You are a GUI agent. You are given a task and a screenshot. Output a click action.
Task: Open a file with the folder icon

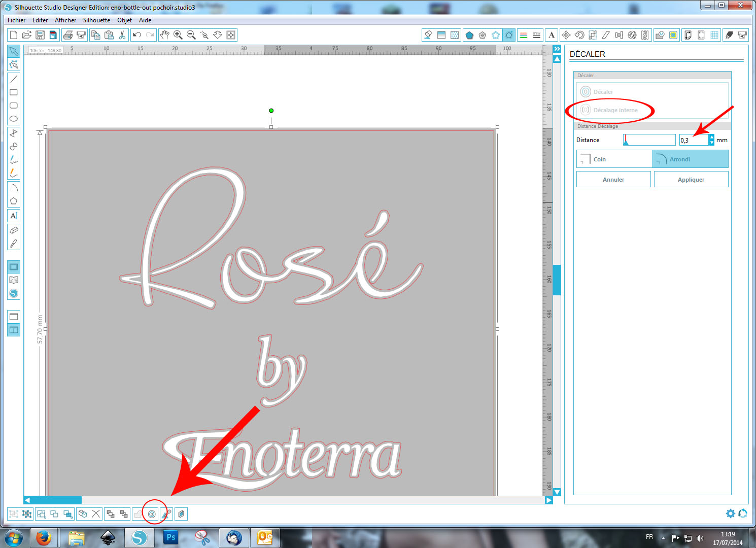pos(27,35)
